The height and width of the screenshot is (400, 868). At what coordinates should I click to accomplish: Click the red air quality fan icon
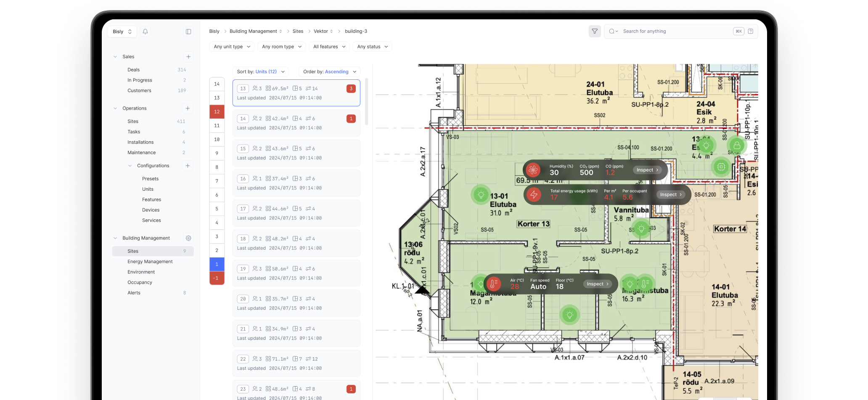click(533, 170)
